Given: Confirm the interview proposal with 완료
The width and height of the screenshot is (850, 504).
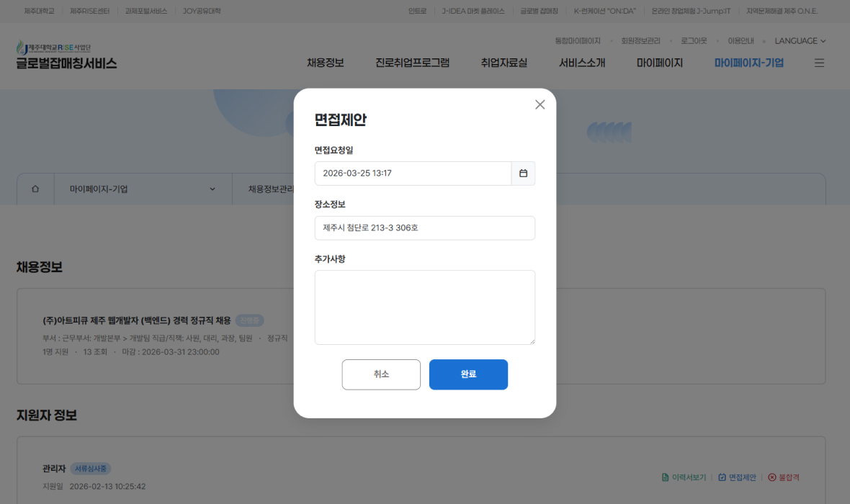Looking at the screenshot, I should [468, 374].
